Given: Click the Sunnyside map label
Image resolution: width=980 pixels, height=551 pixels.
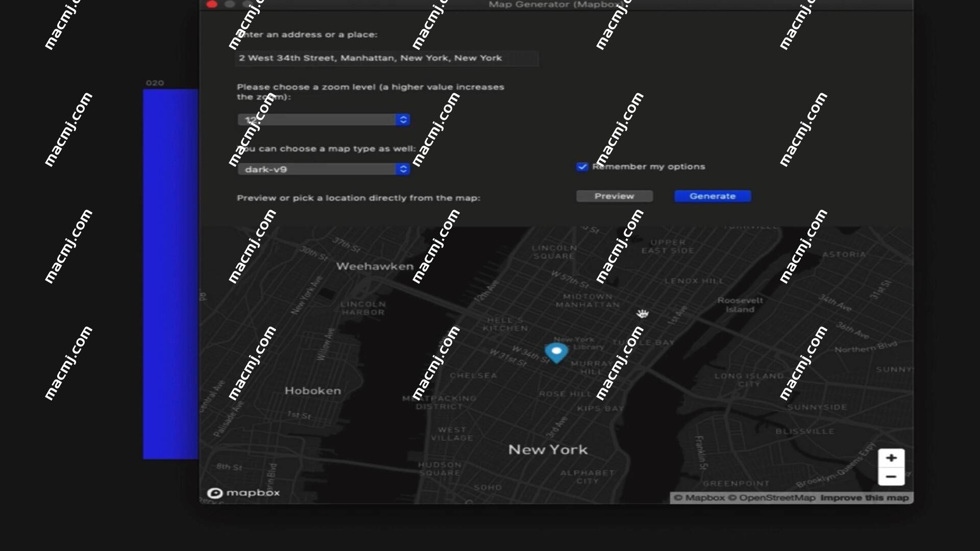Looking at the screenshot, I should 817,407.
